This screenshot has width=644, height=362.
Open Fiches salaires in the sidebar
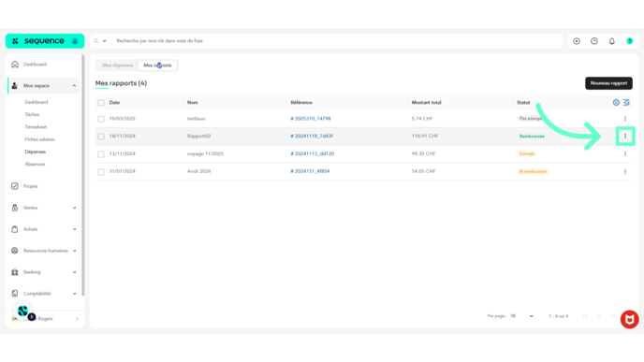[40, 139]
